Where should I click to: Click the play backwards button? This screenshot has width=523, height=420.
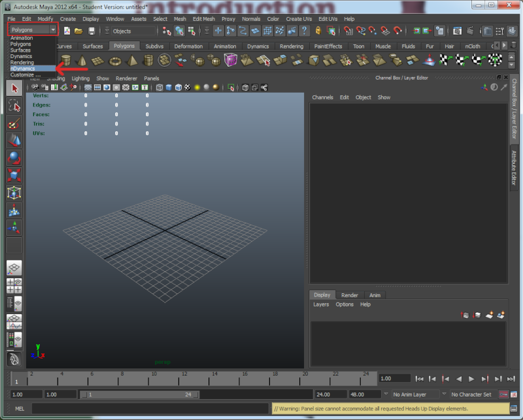pos(459,379)
